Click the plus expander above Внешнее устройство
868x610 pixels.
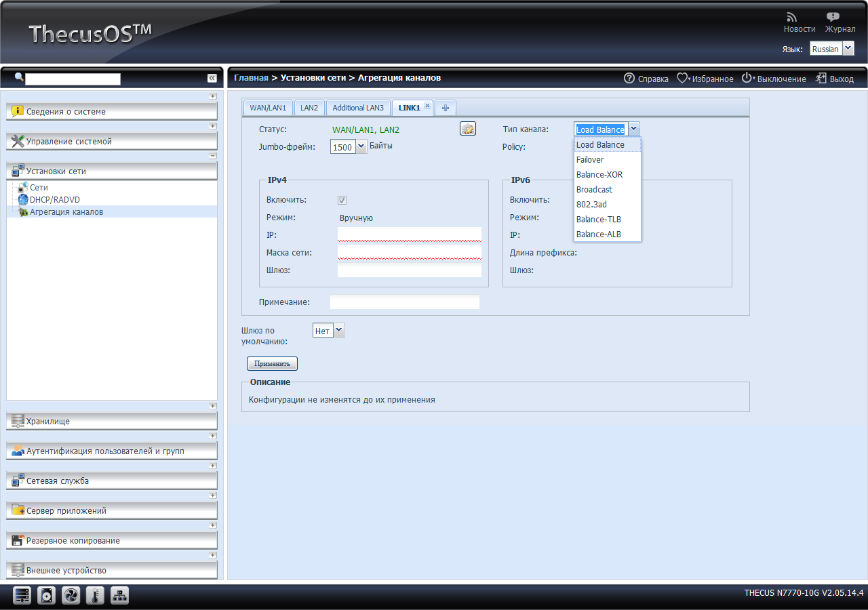[213, 555]
